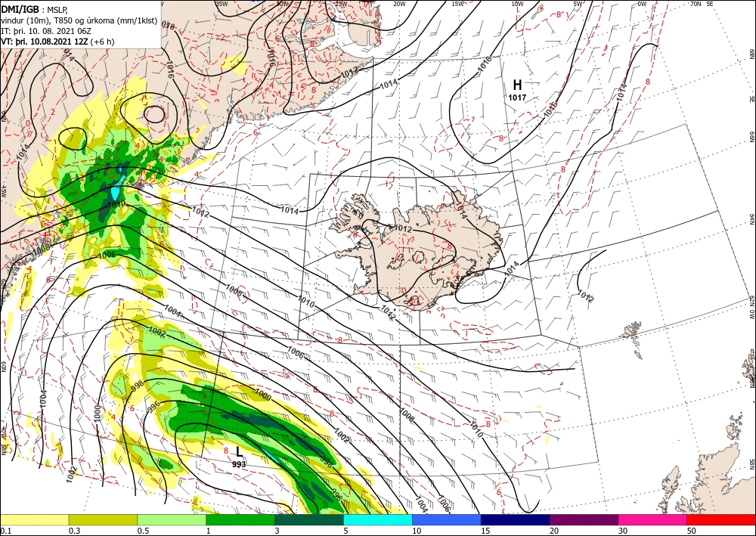Click the purple 20–30 legend swatch
This screenshot has height=536, width=756.
[584, 519]
